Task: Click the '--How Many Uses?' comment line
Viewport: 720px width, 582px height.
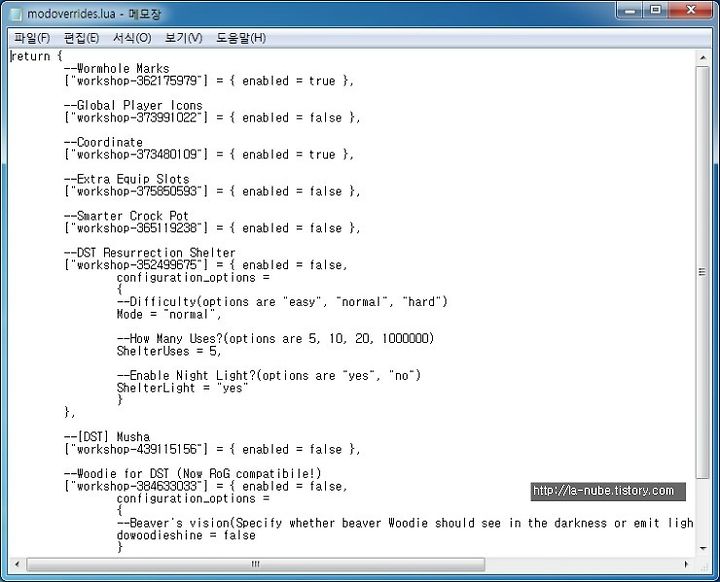Action: click(275, 339)
